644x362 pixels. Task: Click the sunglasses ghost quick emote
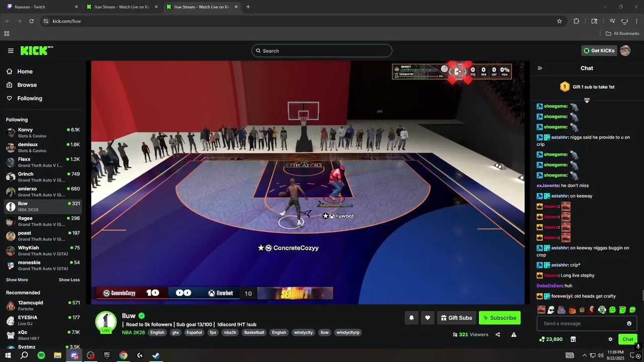coord(551,310)
